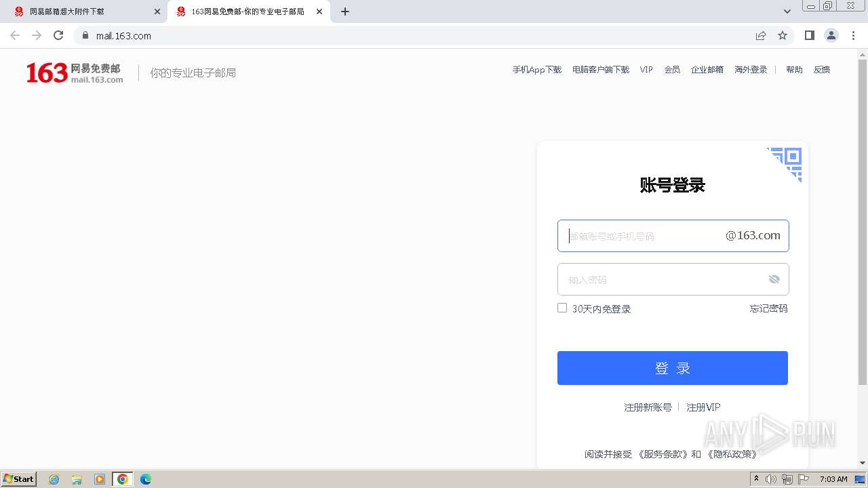The height and width of the screenshot is (488, 868).
Task: Click the 登录 login button
Action: click(673, 368)
